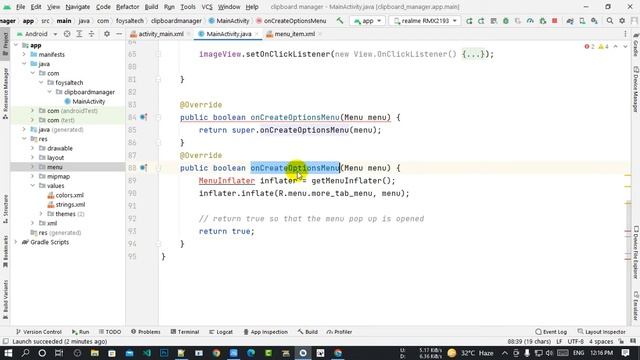Open IDE Settings gear in main toolbar

click(622, 20)
